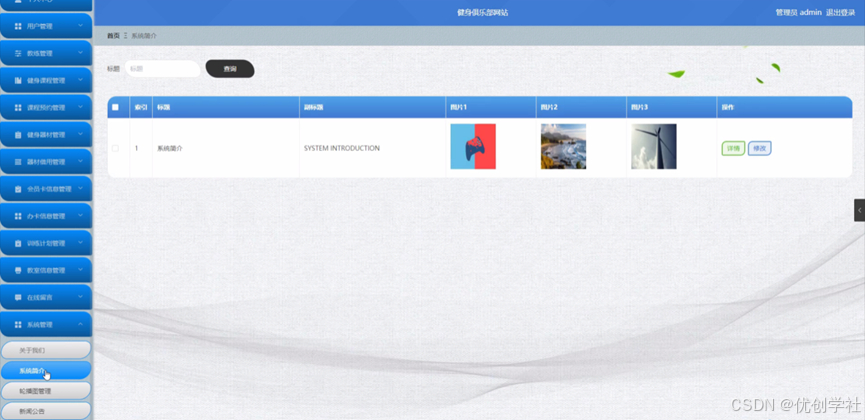Expand the 课程预约管理 menu chevron
Viewport: 865px width, 420px height.
click(x=81, y=107)
